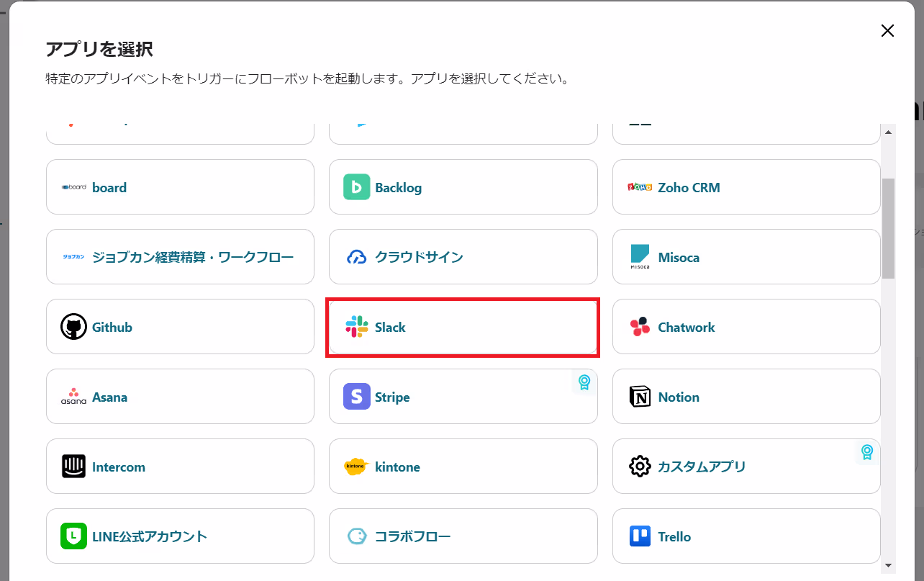The width and height of the screenshot is (924, 581).
Task: Click the "Intercom" label text
Action: 119,467
